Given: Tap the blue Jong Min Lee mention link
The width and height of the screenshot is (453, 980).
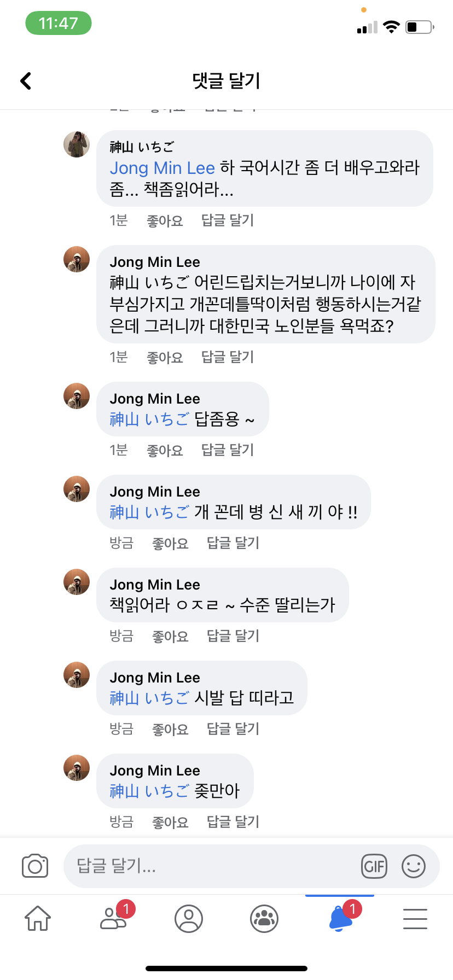Looking at the screenshot, I should 162,168.
